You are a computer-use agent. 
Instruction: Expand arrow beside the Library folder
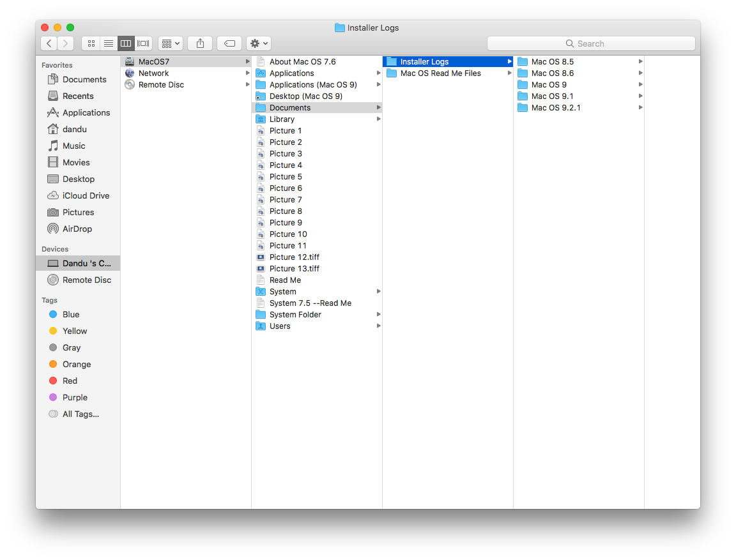coord(378,119)
